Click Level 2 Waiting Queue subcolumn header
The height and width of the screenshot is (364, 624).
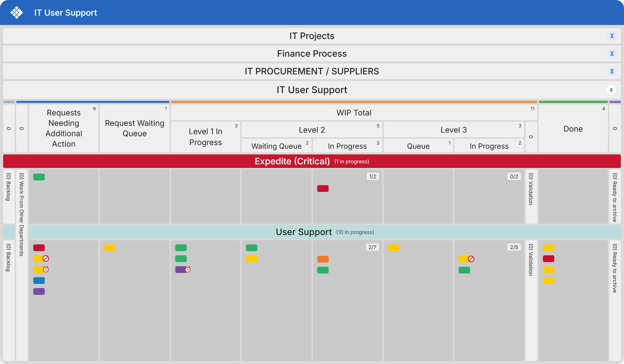coord(276,146)
